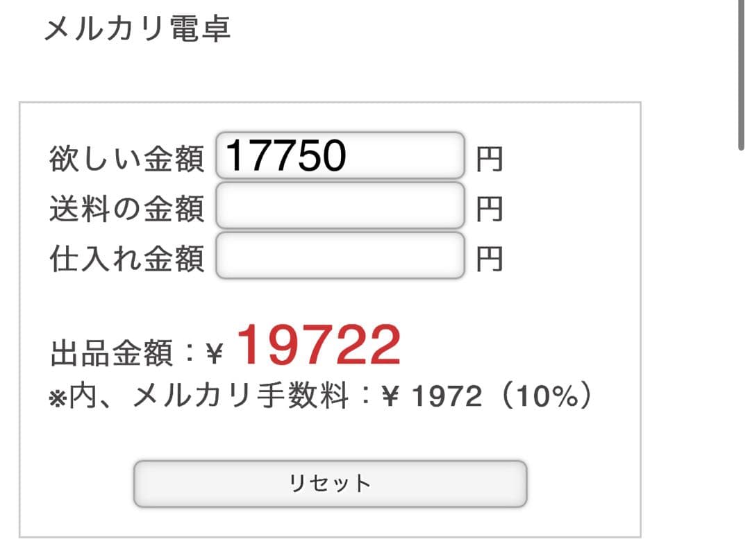Image resolution: width=750 pixels, height=560 pixels.
Task: Select the 送料の金額 shipping cost field
Action: (340, 206)
